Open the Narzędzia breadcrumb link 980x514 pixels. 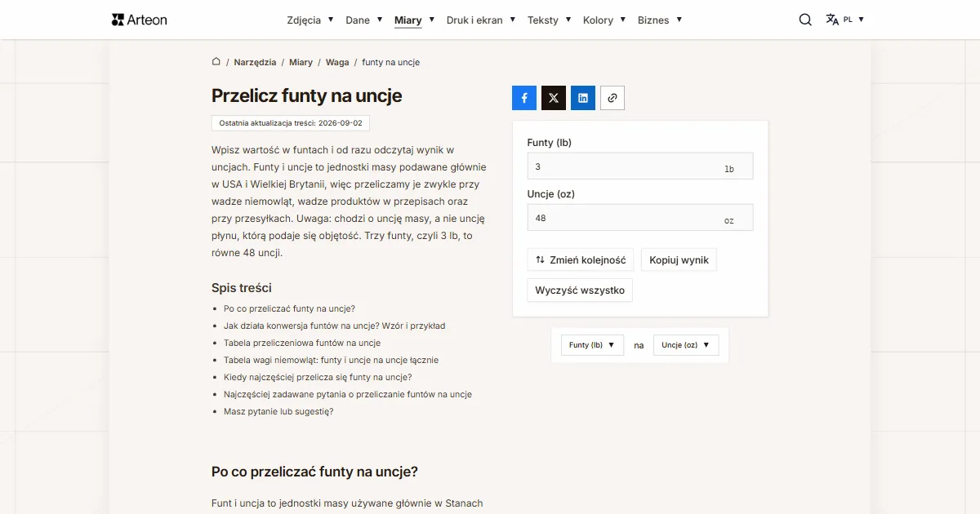255,62
